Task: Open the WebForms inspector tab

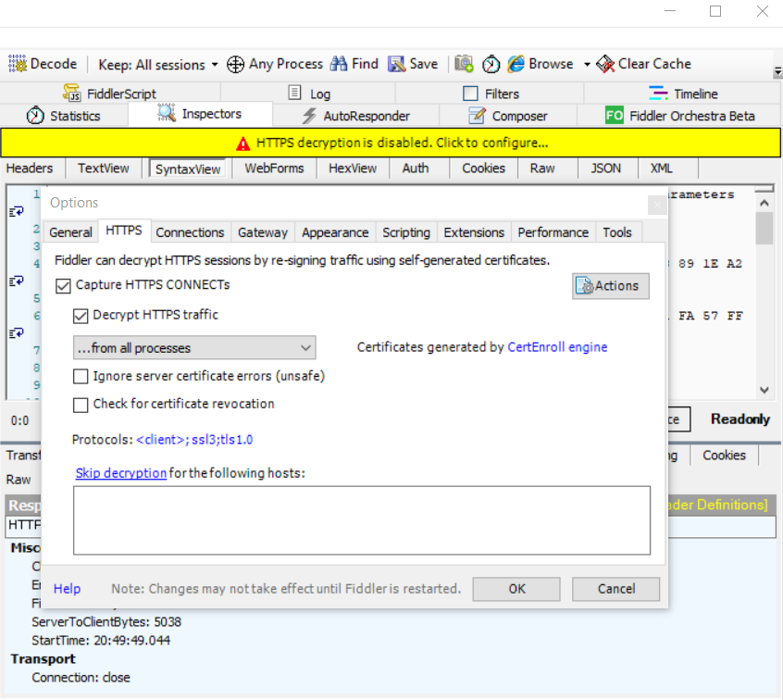Action: click(x=274, y=169)
